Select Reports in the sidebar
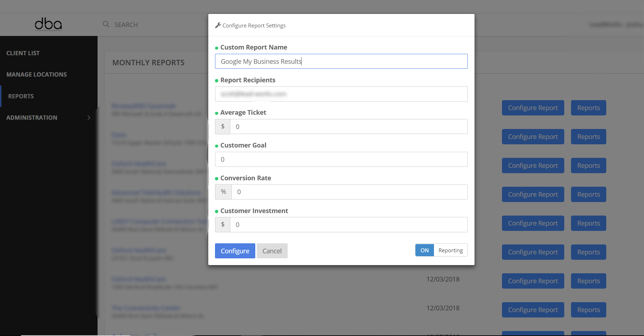Screen dimensions: 644x336 pos(21,96)
